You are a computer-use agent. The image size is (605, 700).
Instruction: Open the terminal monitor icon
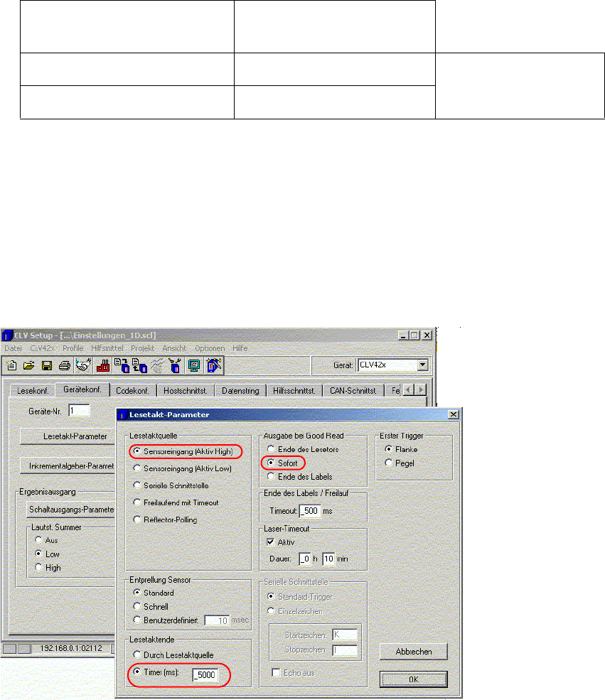[x=194, y=365]
